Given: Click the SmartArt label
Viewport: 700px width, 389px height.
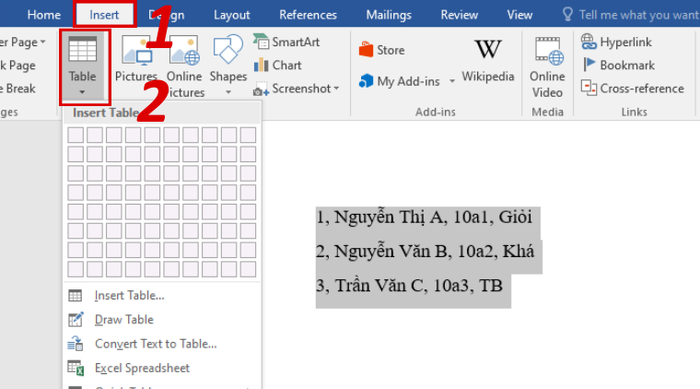Looking at the screenshot, I should coord(296,42).
